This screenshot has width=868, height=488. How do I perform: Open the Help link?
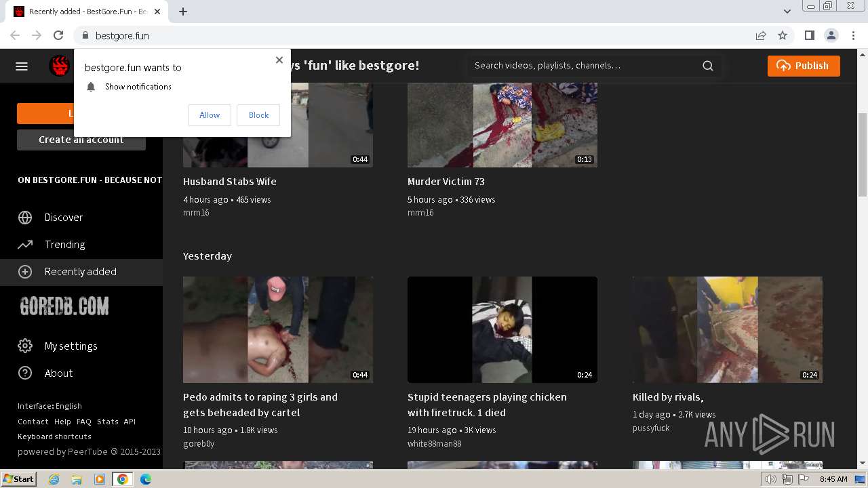[62, 422]
